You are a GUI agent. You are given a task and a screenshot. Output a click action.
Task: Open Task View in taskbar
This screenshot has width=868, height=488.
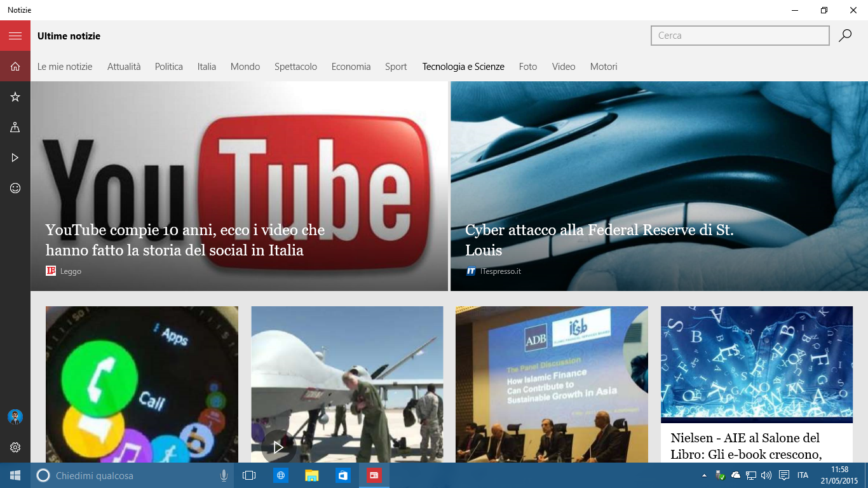coord(249,475)
